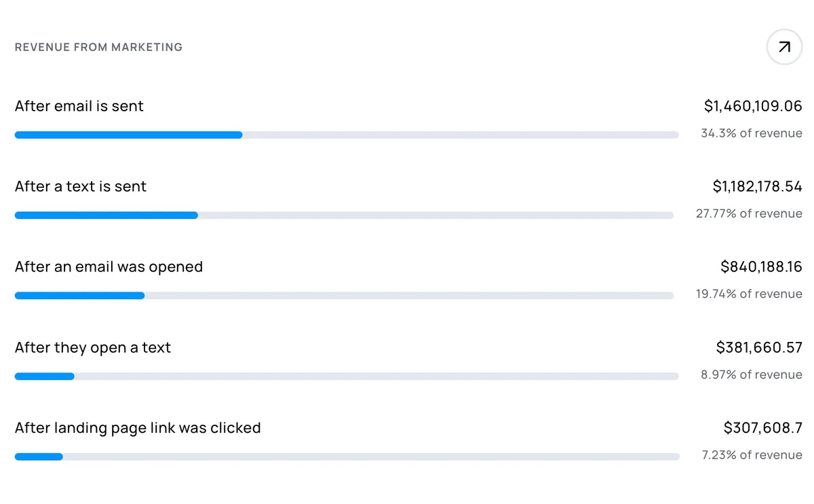This screenshot has width=814, height=504.
Task: Click the '8.97% of revenue' text
Action: (752, 374)
